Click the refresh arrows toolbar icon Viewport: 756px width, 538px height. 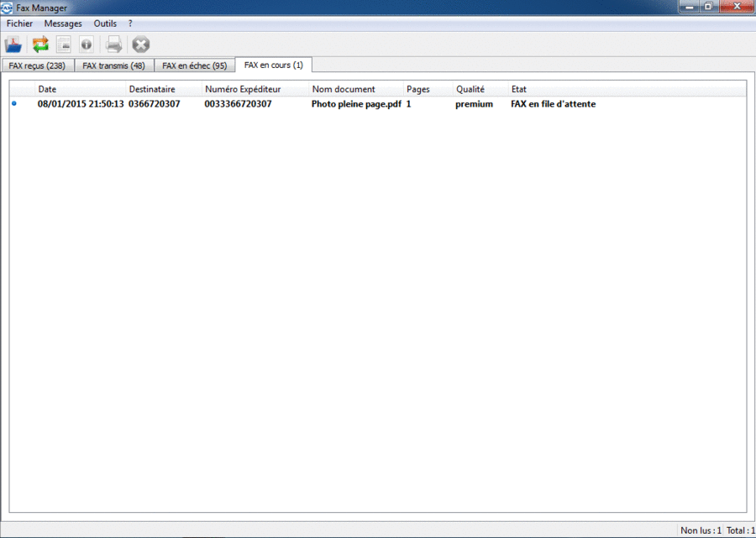40,44
